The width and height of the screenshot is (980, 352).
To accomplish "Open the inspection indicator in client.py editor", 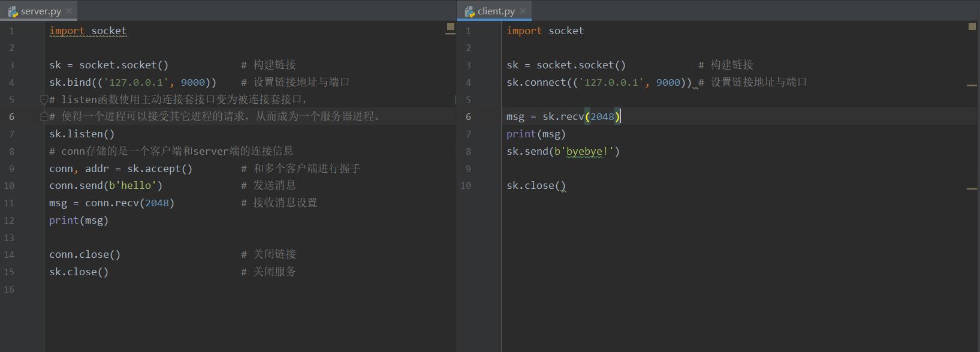I will coord(972,26).
